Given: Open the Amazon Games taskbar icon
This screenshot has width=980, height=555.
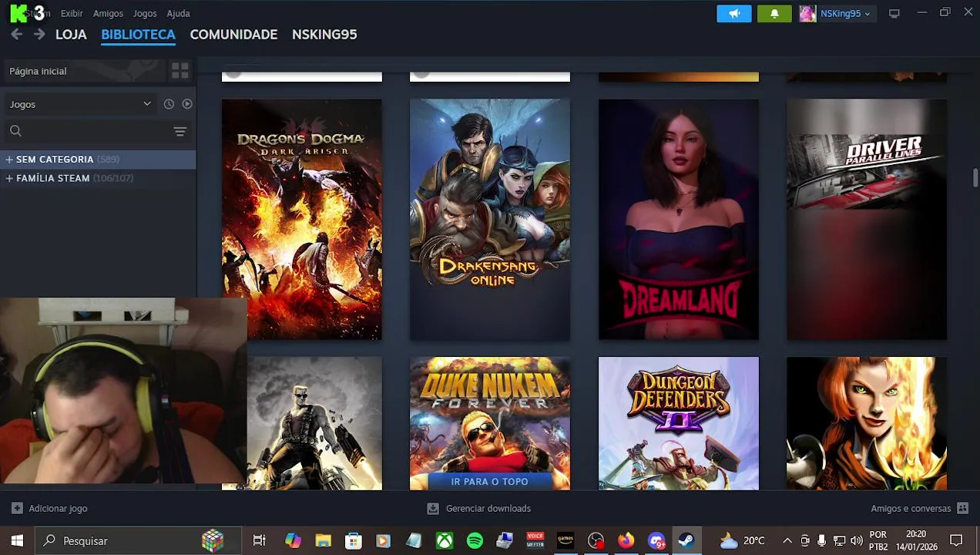Looking at the screenshot, I should [x=566, y=541].
